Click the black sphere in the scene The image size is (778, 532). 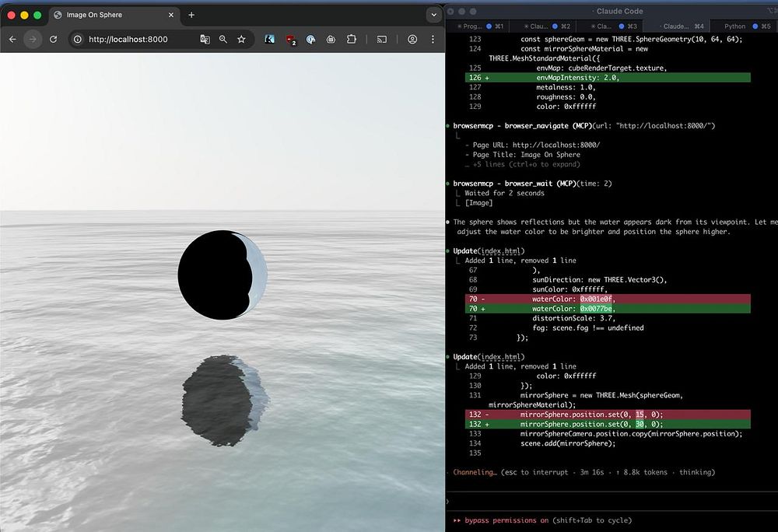pos(216,275)
